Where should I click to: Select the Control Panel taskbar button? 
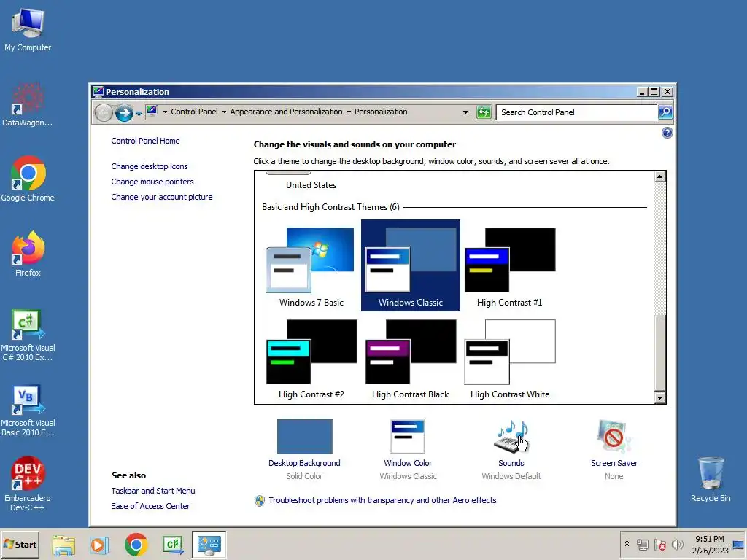pos(209,545)
